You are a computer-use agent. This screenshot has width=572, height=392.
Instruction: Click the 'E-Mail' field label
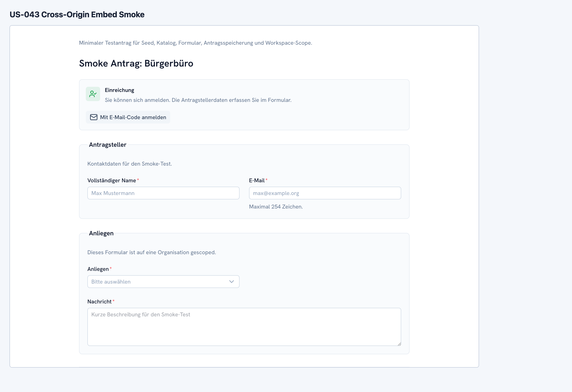pos(257,180)
